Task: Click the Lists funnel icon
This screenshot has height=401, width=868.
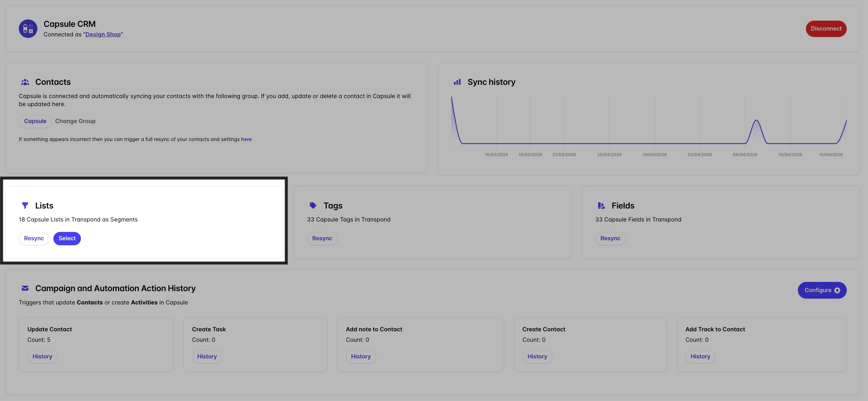Action: 25,205
